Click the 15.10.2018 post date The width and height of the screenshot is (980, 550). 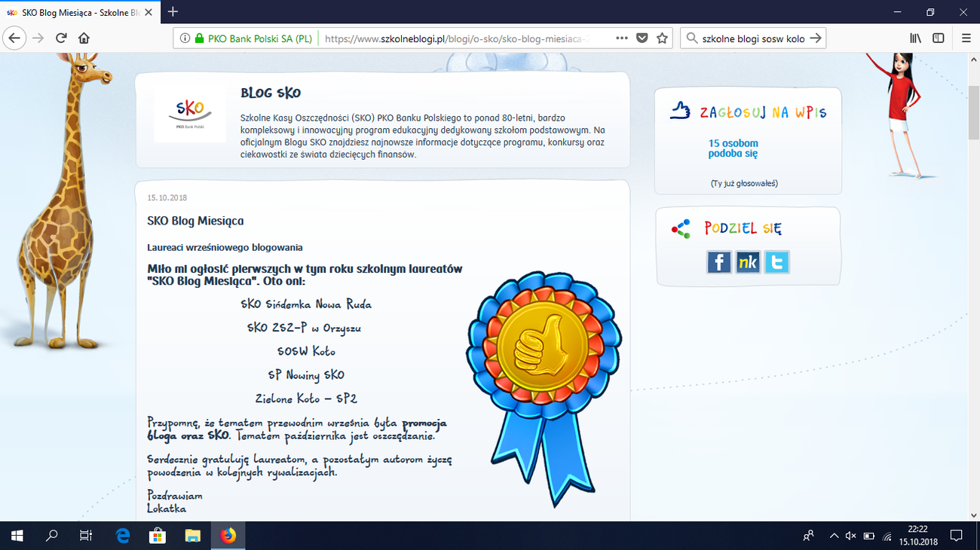pyautogui.click(x=167, y=198)
